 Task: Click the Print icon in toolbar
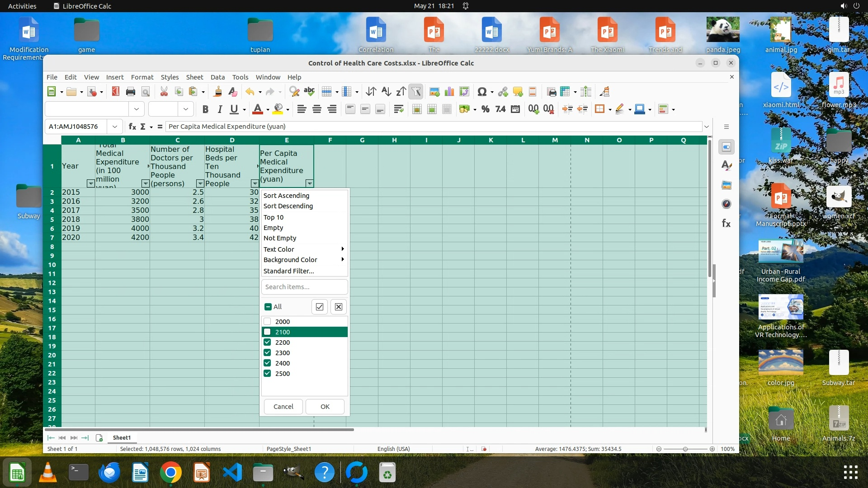pyautogui.click(x=131, y=92)
